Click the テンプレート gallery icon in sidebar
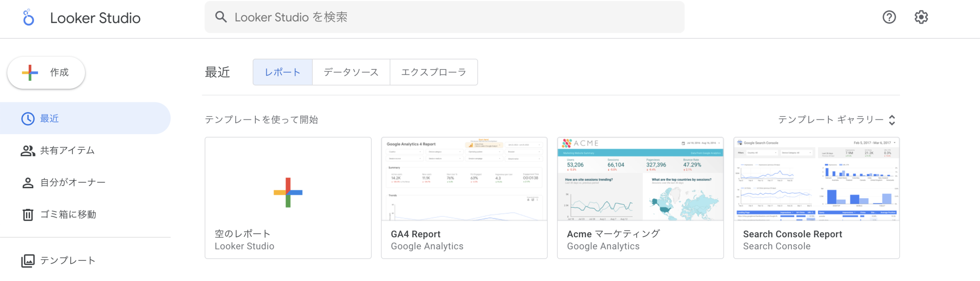The height and width of the screenshot is (281, 980). point(28,261)
